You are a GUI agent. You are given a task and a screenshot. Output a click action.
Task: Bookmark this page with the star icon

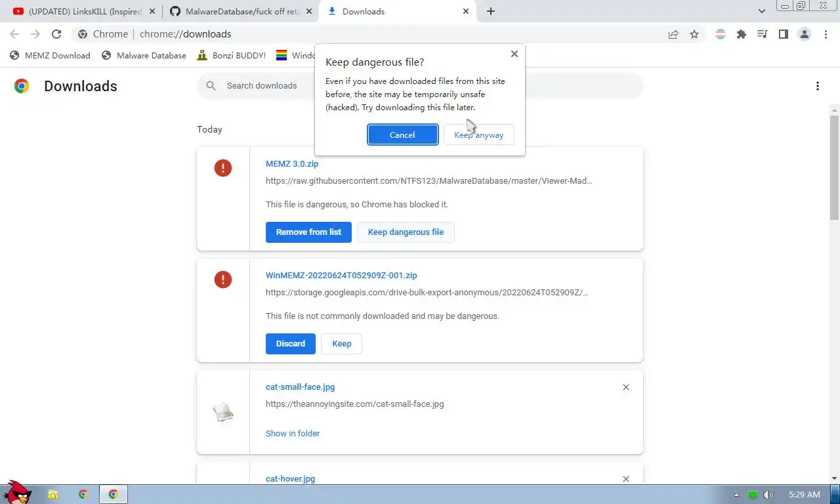[x=694, y=34]
